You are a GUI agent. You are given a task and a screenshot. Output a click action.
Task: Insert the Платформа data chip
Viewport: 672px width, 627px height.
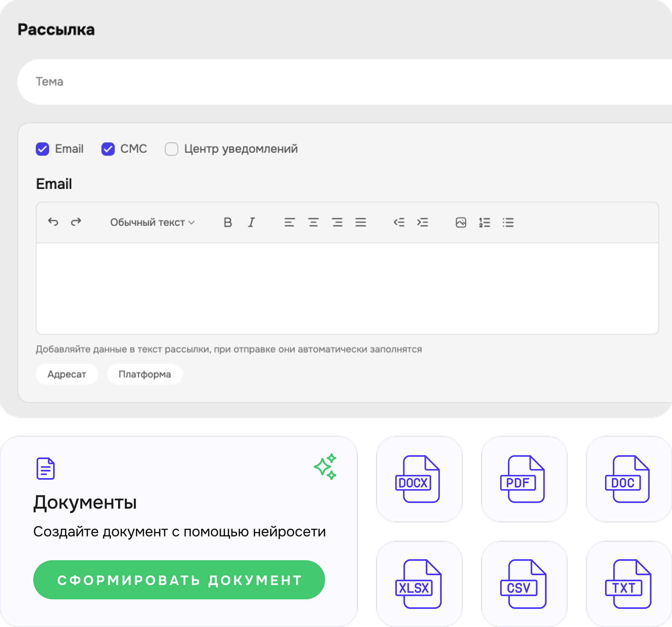pyautogui.click(x=145, y=374)
